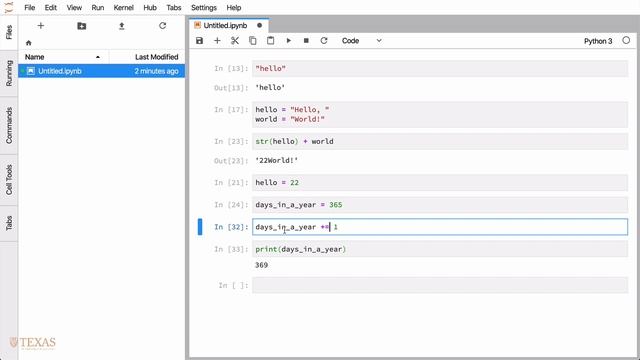Click the In [13] prompt label
The image size is (640, 360).
point(231,69)
